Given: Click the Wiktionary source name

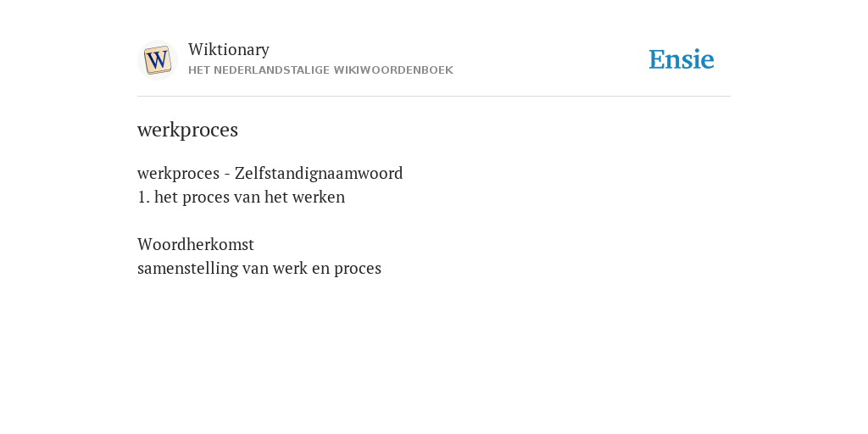Looking at the screenshot, I should (x=229, y=49).
